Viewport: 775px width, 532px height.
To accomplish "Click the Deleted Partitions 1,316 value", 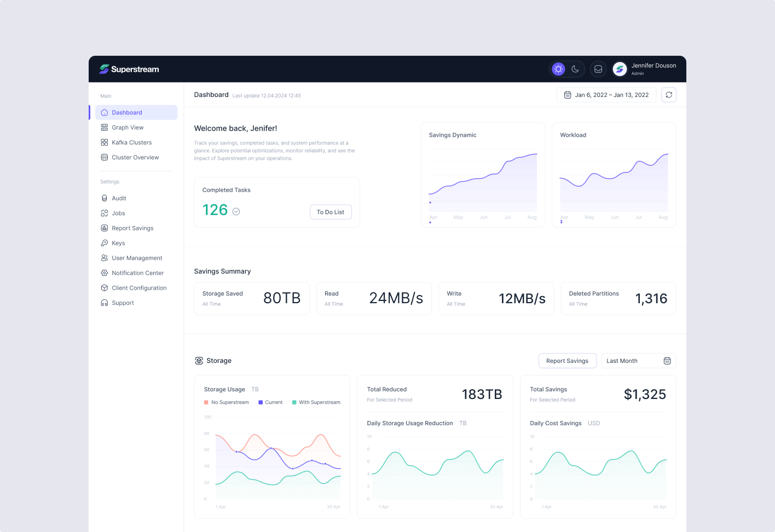I will click(651, 298).
